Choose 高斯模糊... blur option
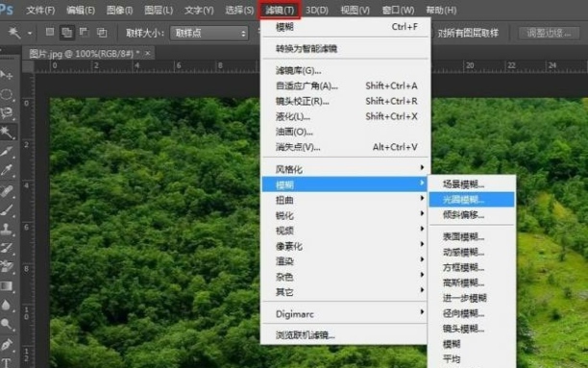 [472, 282]
